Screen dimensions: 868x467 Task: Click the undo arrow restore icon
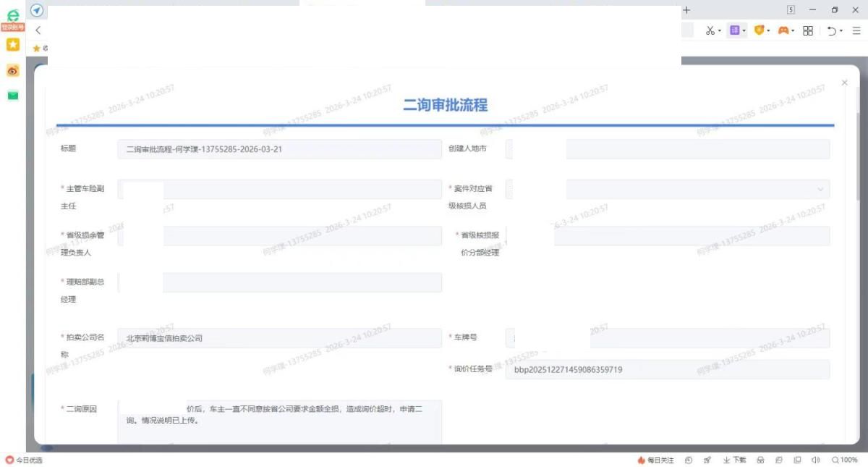832,30
